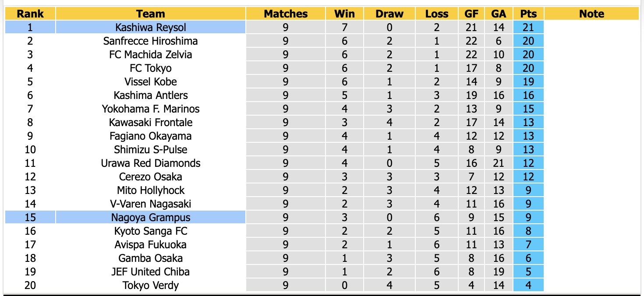Select rank 15 highlighted cell

coord(30,217)
